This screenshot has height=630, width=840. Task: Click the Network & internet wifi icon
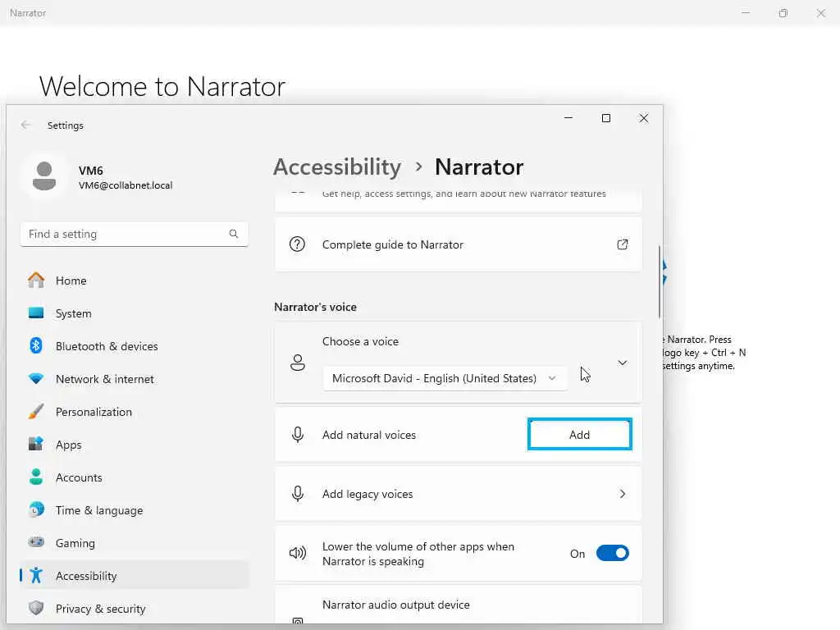click(36, 379)
